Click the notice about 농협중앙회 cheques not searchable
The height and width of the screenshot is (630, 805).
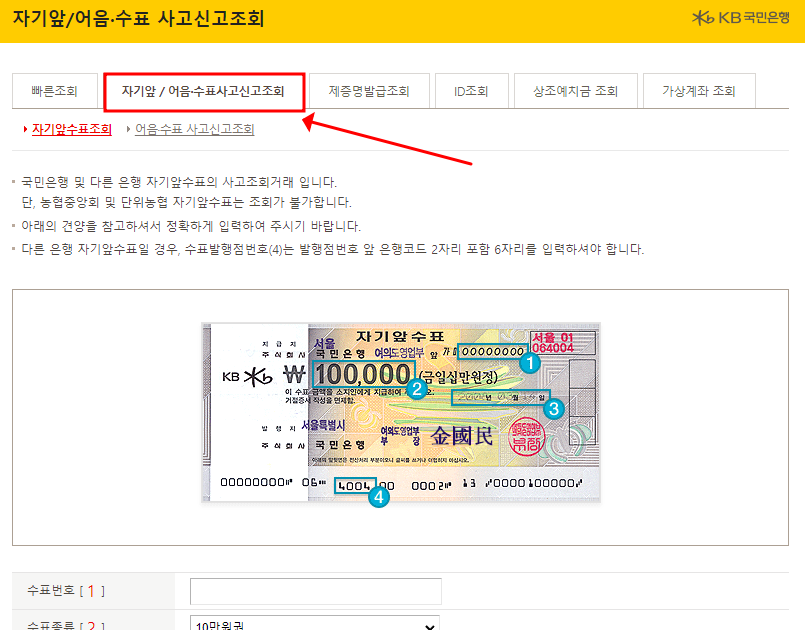186,202
